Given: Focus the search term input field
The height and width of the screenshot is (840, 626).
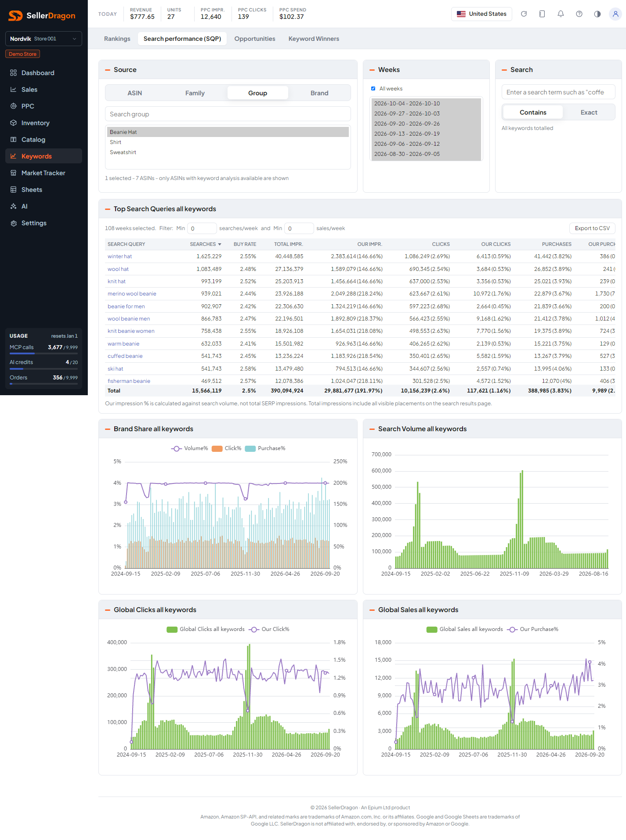Looking at the screenshot, I should [x=558, y=92].
